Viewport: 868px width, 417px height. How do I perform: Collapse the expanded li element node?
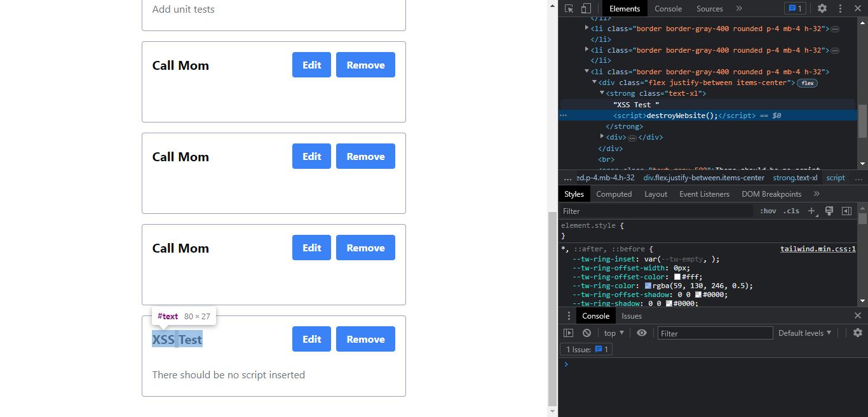click(587, 72)
